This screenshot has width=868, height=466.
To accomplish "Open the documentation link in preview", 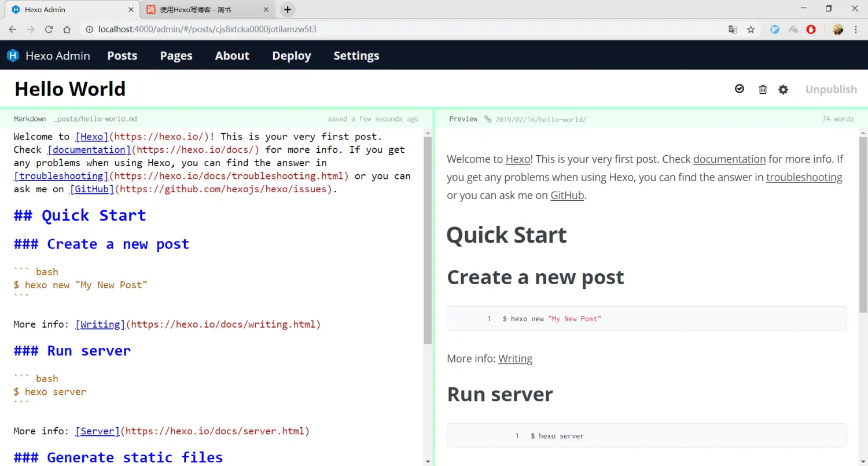I will coord(729,159).
